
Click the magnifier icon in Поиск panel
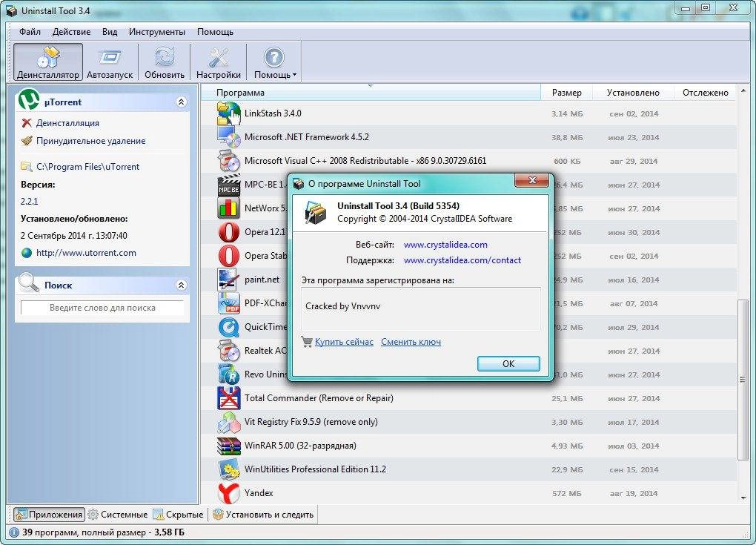[28, 283]
